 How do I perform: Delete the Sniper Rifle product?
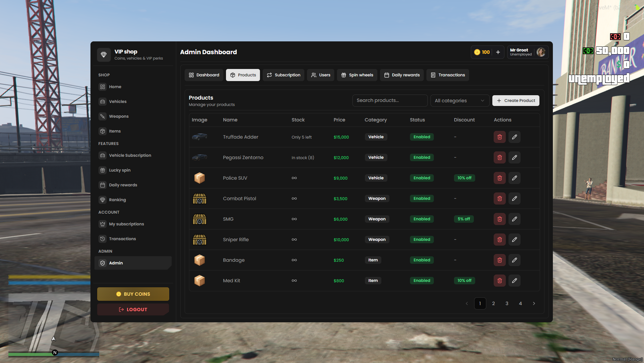499,240
